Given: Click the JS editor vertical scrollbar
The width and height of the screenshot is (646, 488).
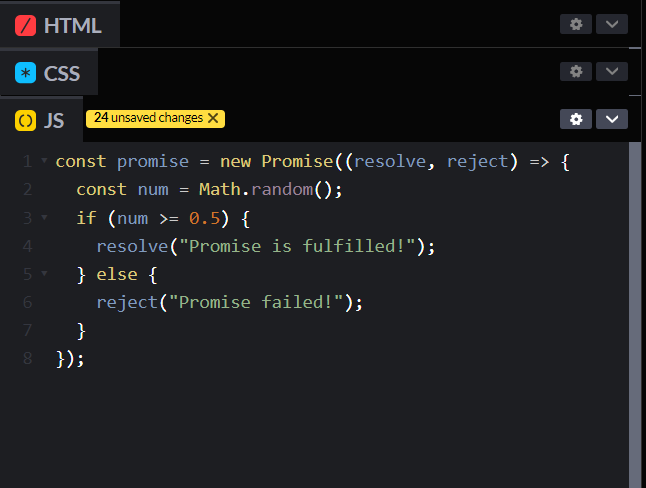Looking at the screenshot, I should click(635, 300).
